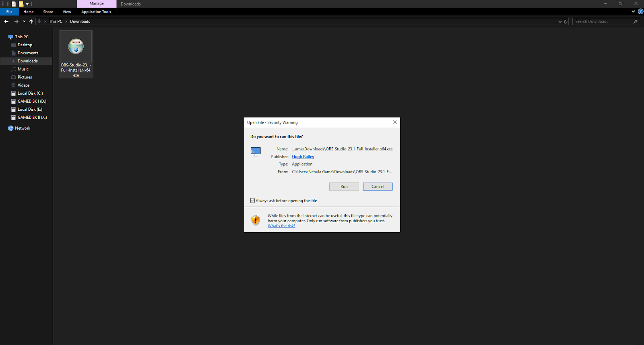The height and width of the screenshot is (345, 644).
Task: Click the Videos folder icon
Action: click(x=13, y=85)
